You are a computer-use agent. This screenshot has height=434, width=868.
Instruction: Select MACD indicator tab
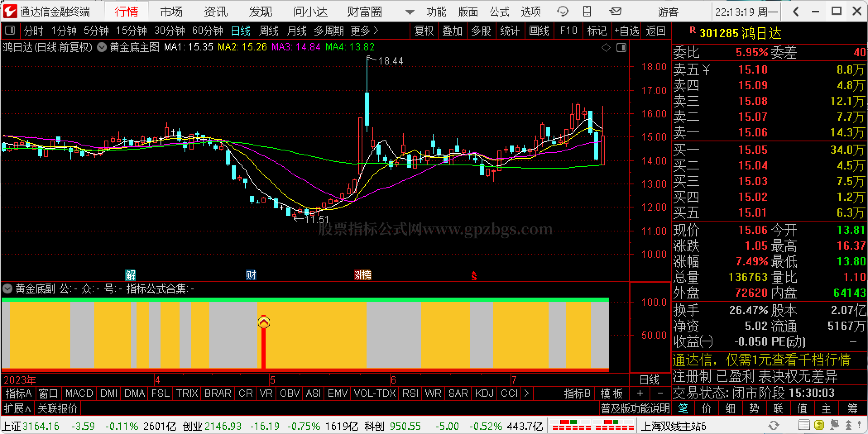pyautogui.click(x=79, y=393)
